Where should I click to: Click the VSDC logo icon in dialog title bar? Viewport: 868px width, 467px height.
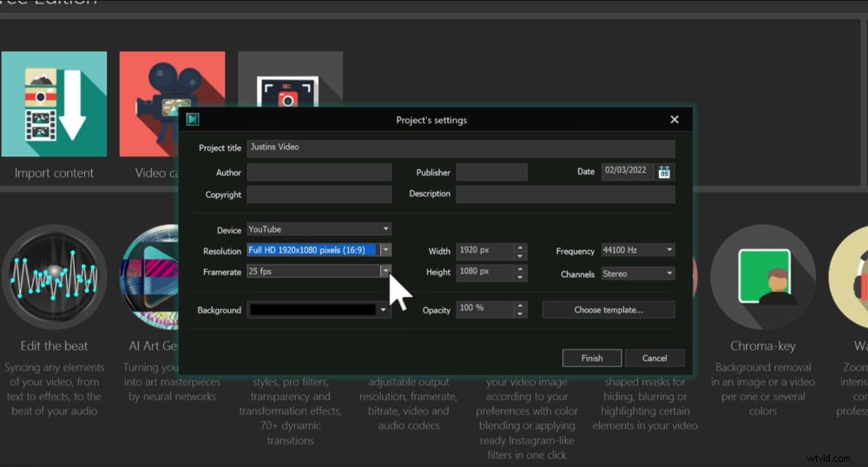[193, 120]
